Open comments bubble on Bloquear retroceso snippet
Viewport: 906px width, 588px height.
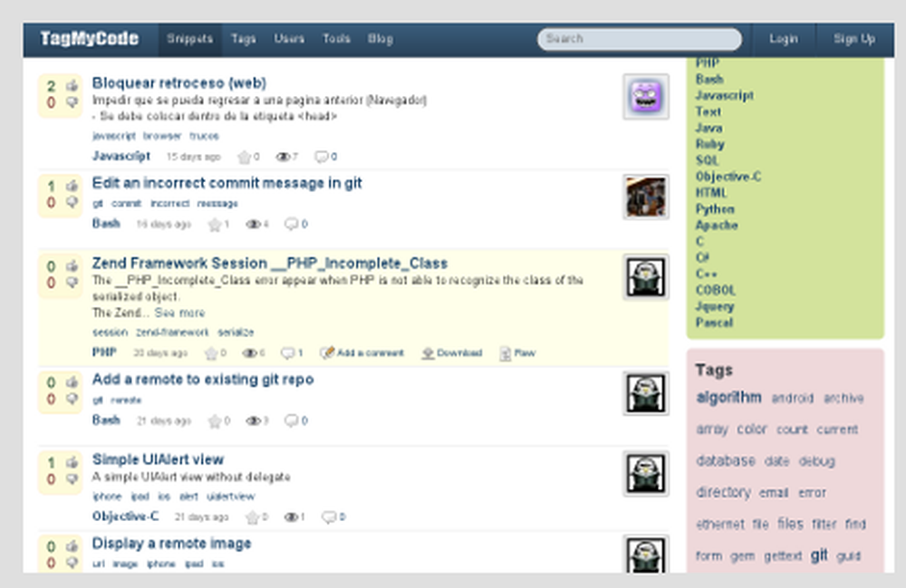pos(322,157)
